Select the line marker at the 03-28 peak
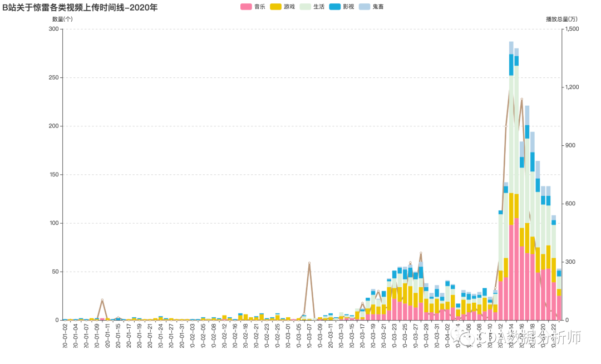Image resolution: width=601 pixels, height=364 pixels. pyautogui.click(x=421, y=253)
